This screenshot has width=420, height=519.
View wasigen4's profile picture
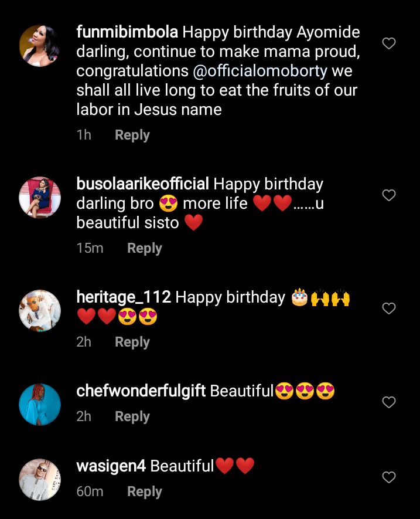click(40, 479)
